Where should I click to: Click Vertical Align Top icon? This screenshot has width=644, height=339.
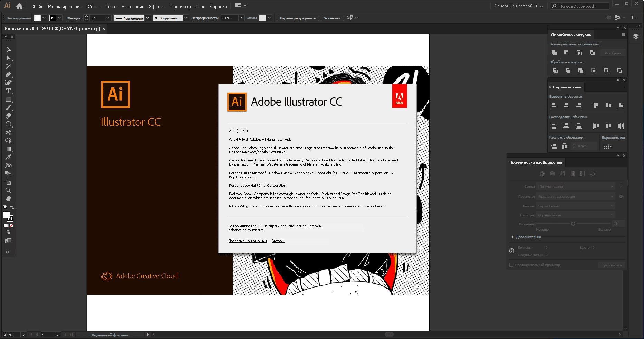pyautogui.click(x=596, y=105)
